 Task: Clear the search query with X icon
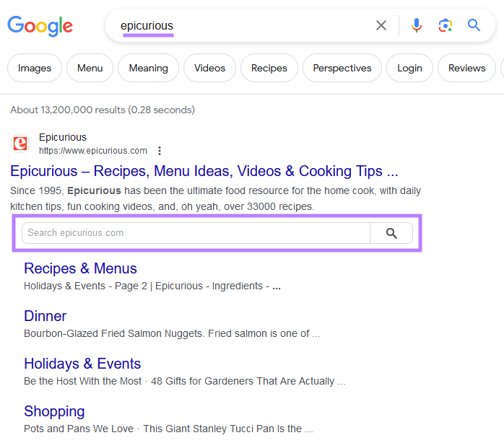pos(381,26)
